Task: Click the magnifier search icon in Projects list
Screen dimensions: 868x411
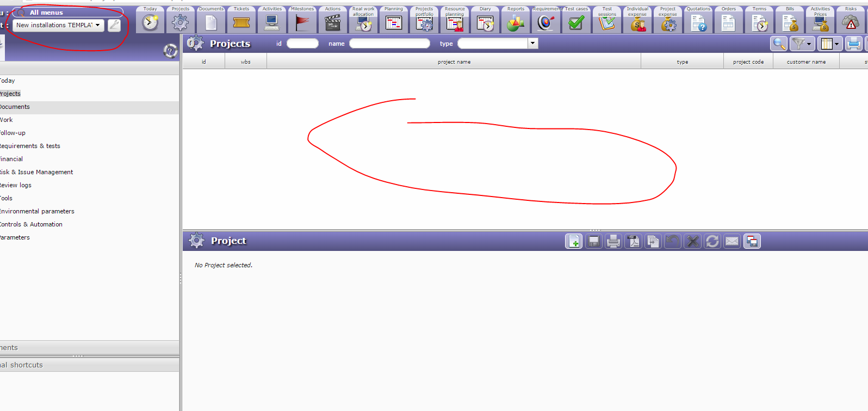Action: pyautogui.click(x=779, y=44)
